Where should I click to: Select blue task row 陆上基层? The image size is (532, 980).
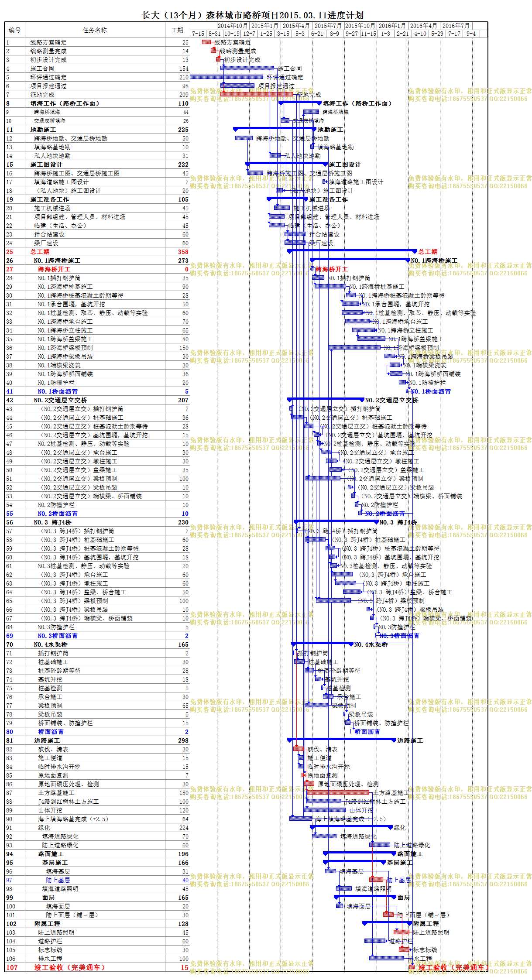tap(97, 880)
